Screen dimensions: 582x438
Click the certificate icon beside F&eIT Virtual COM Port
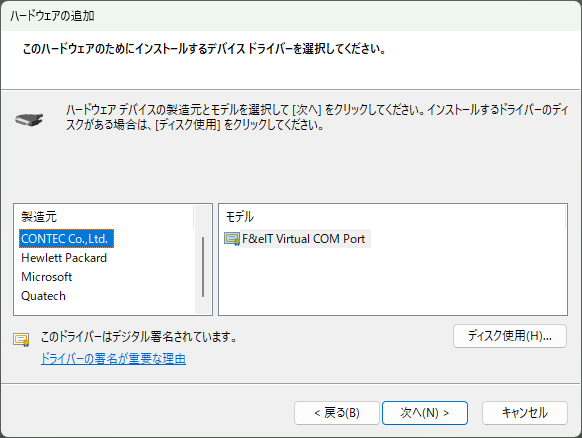pos(232,239)
